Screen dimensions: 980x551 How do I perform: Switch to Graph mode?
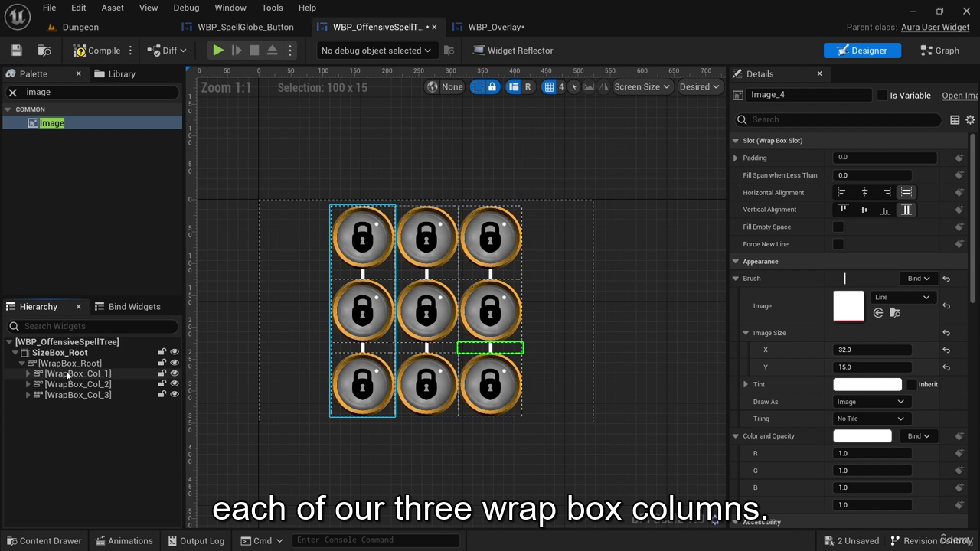pos(939,51)
